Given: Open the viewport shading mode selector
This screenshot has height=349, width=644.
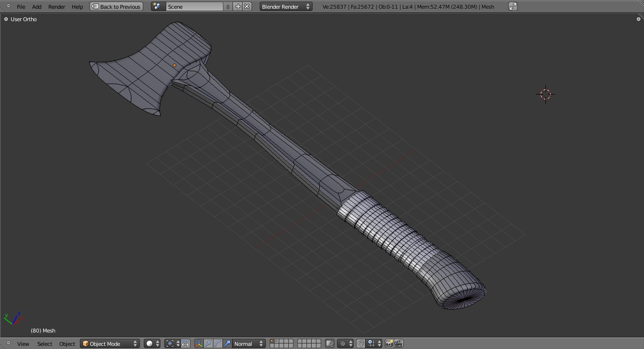Looking at the screenshot, I should coord(152,344).
